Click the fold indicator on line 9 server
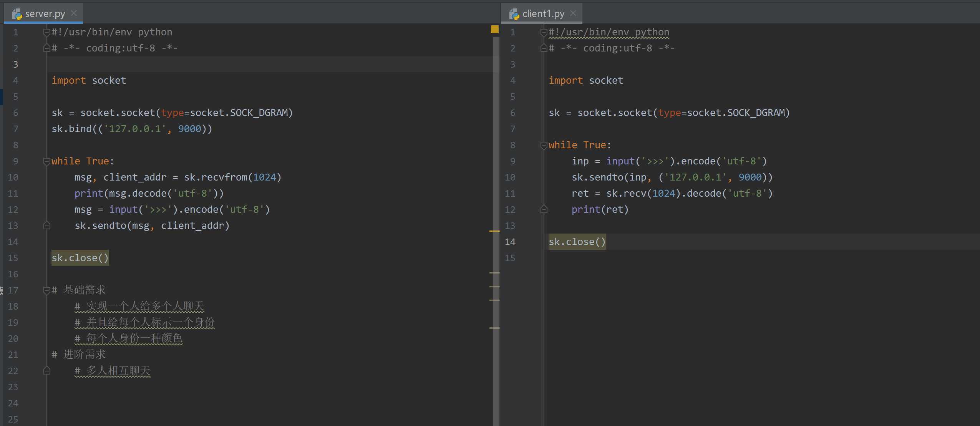The height and width of the screenshot is (426, 980). pyautogui.click(x=46, y=161)
